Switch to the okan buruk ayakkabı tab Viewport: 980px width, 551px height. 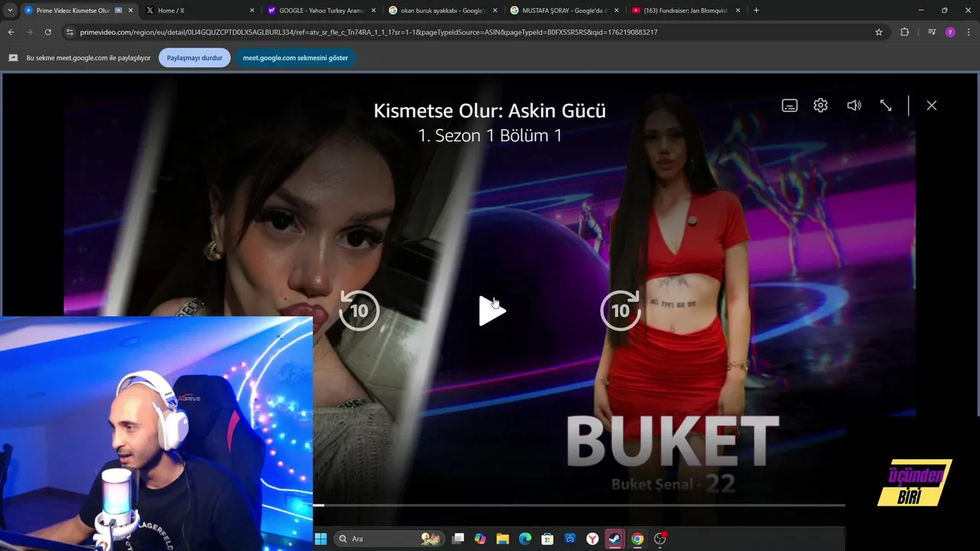coord(442,11)
